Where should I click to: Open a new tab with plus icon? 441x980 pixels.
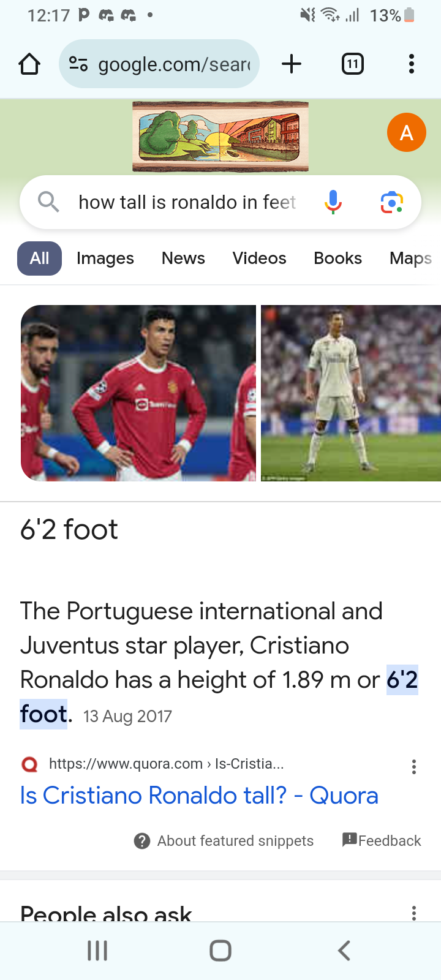292,64
